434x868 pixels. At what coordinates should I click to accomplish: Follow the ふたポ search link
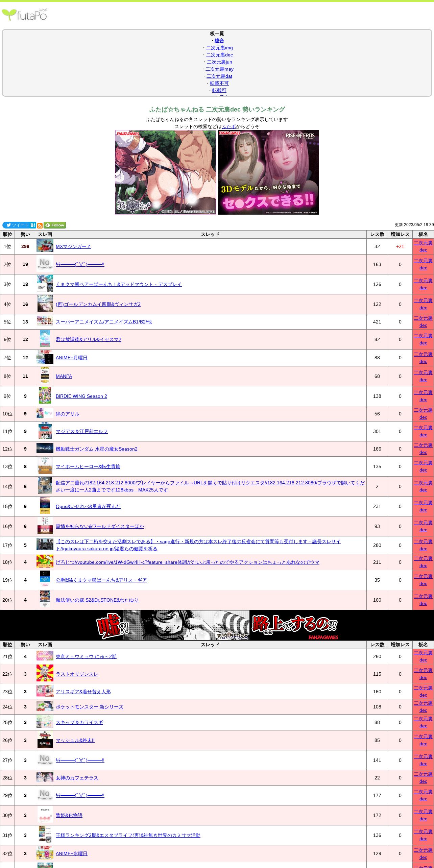tap(229, 126)
